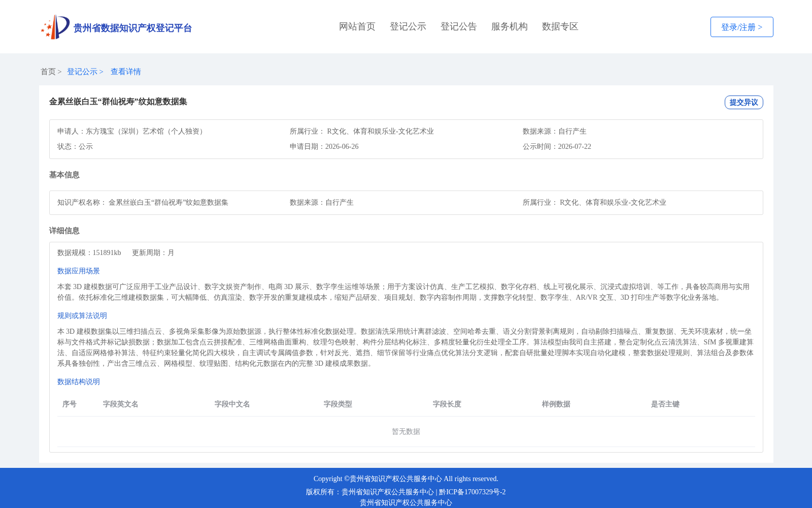Click the 序号 column header
812x508 pixels.
[70, 404]
